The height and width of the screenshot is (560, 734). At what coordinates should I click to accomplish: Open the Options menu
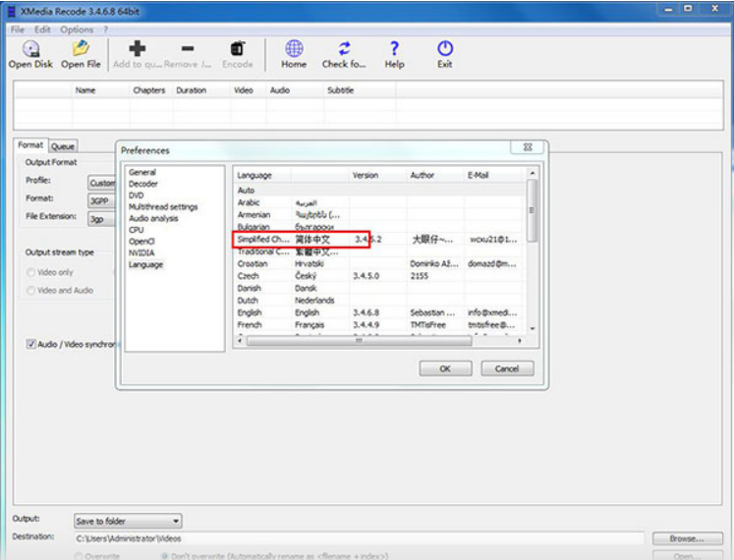tap(76, 29)
